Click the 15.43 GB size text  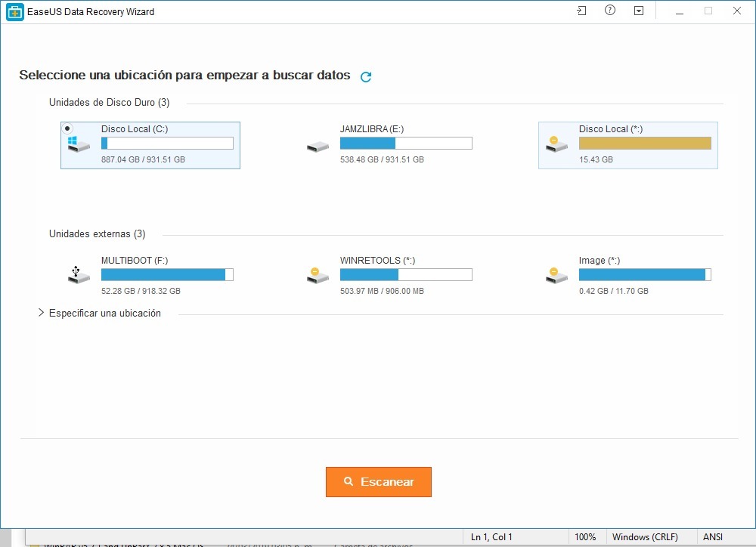[596, 159]
